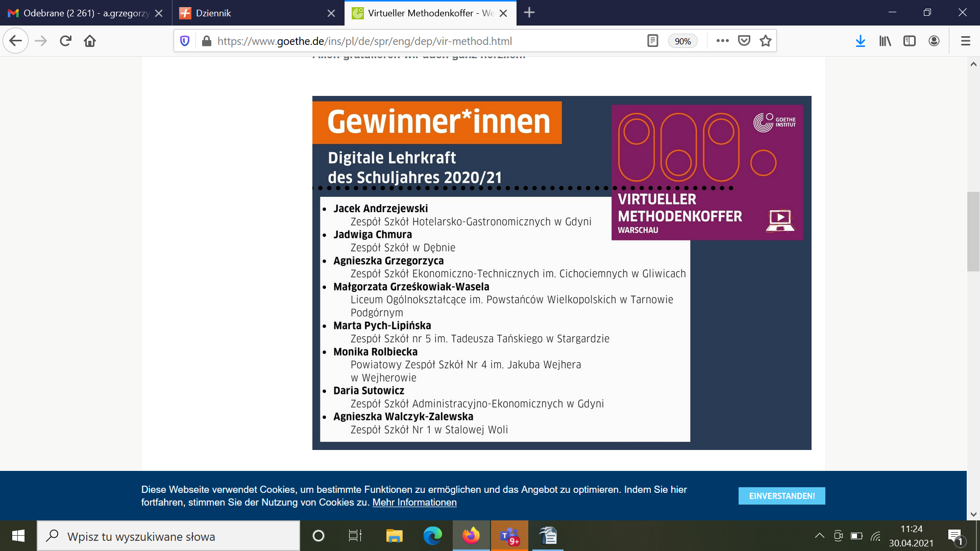Click the scrollbar up arrow
Image resolution: width=980 pixels, height=551 pixels.
coord(973,64)
